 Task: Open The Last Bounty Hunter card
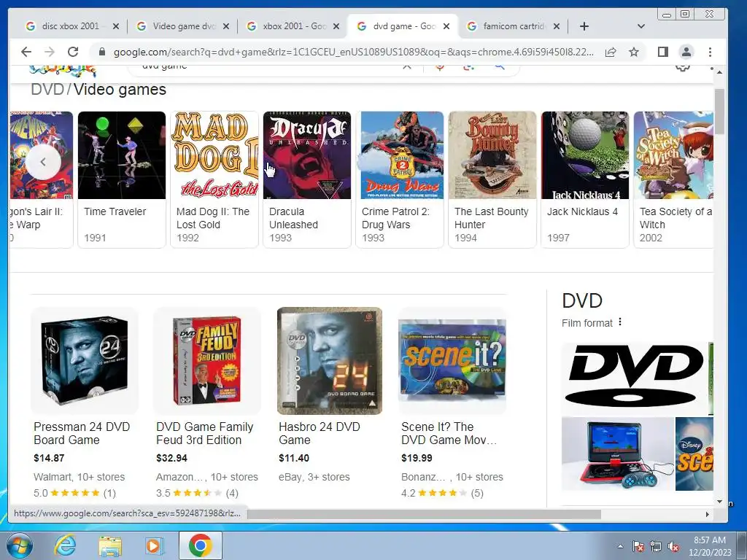(492, 179)
